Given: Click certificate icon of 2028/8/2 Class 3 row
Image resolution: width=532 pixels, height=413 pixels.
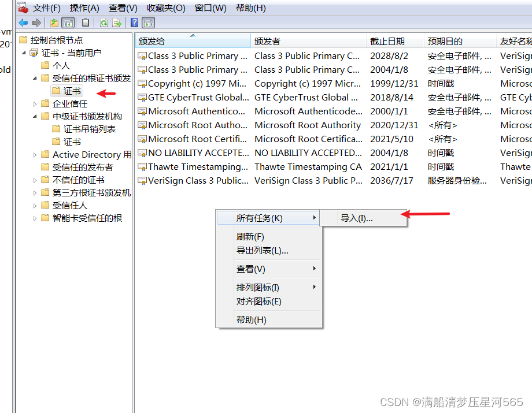Looking at the screenshot, I should click(142, 56).
